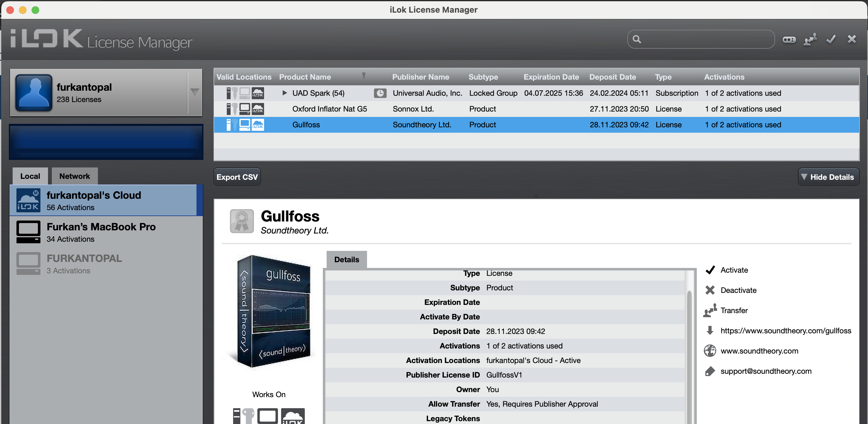The image size is (868, 424).
Task: Open support@soundtheory.com email link
Action: (x=766, y=371)
